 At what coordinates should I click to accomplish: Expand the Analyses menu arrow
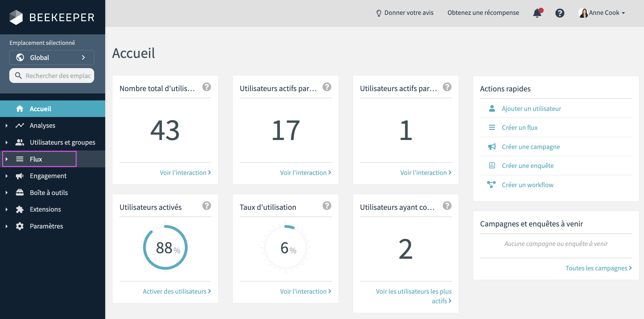[x=7, y=126]
